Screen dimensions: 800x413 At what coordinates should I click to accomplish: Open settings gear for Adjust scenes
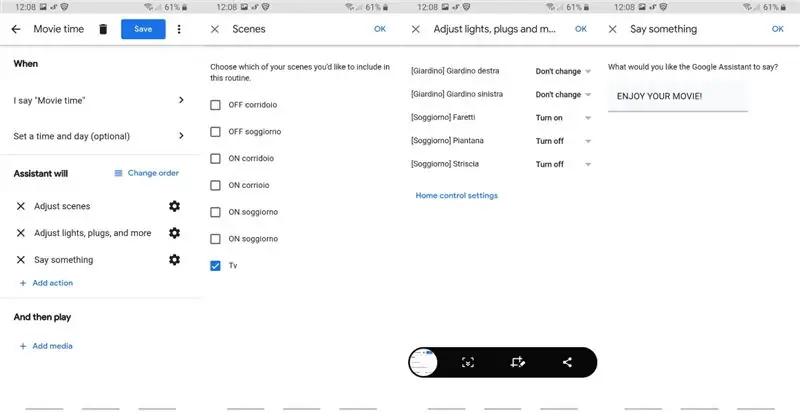174,206
